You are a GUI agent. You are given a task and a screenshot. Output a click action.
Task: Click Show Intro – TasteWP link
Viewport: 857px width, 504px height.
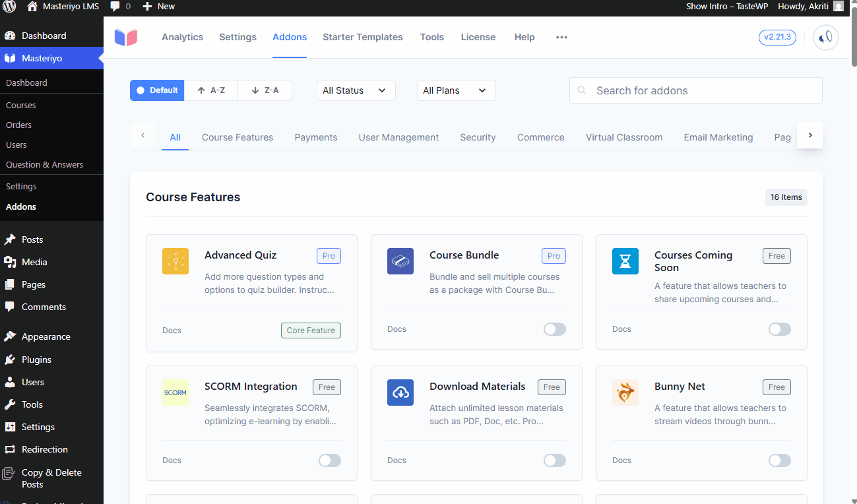click(x=728, y=7)
